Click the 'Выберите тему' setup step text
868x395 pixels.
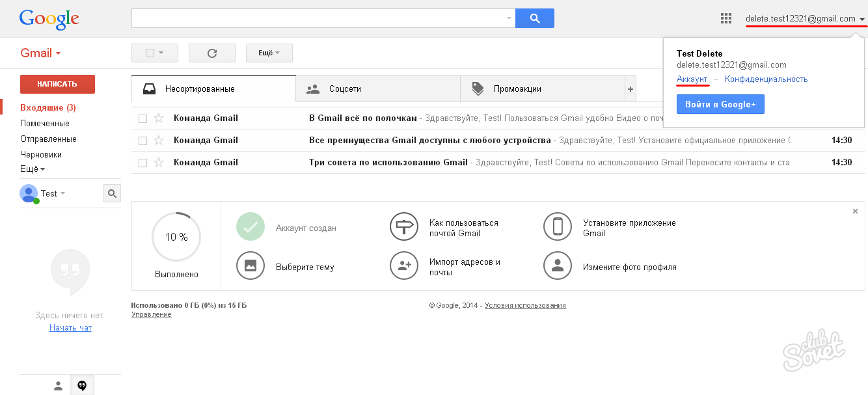click(305, 267)
